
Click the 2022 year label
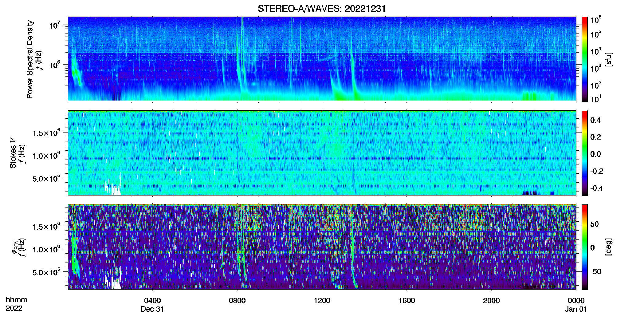pos(14,308)
